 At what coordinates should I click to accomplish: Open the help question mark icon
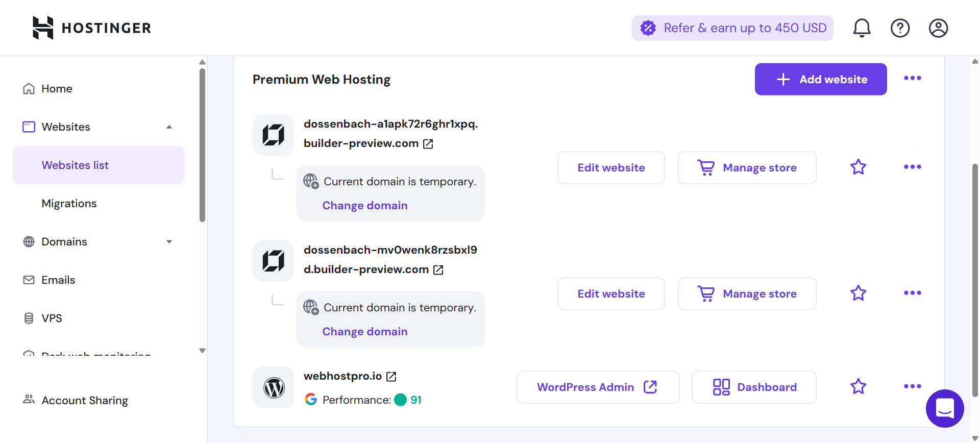(x=900, y=28)
